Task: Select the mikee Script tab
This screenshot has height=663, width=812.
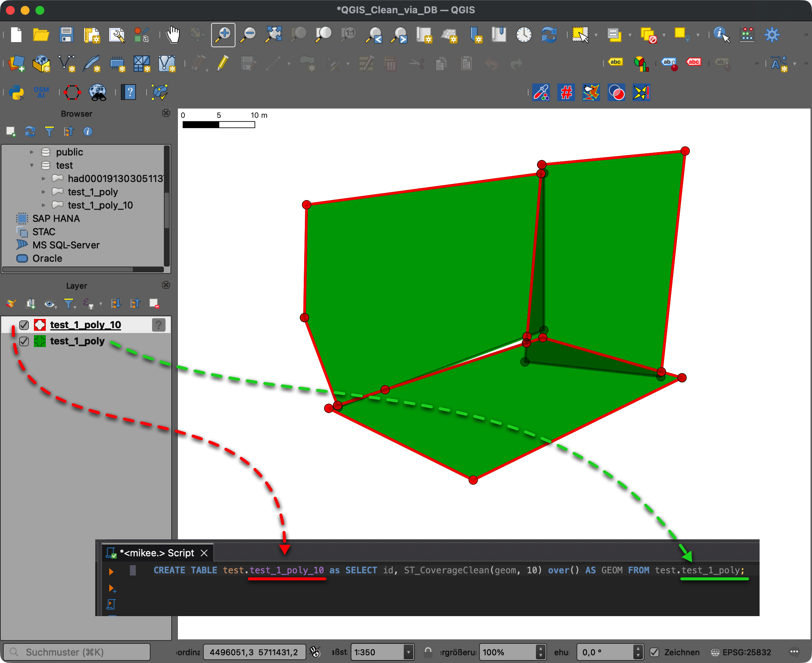Action: pyautogui.click(x=156, y=553)
